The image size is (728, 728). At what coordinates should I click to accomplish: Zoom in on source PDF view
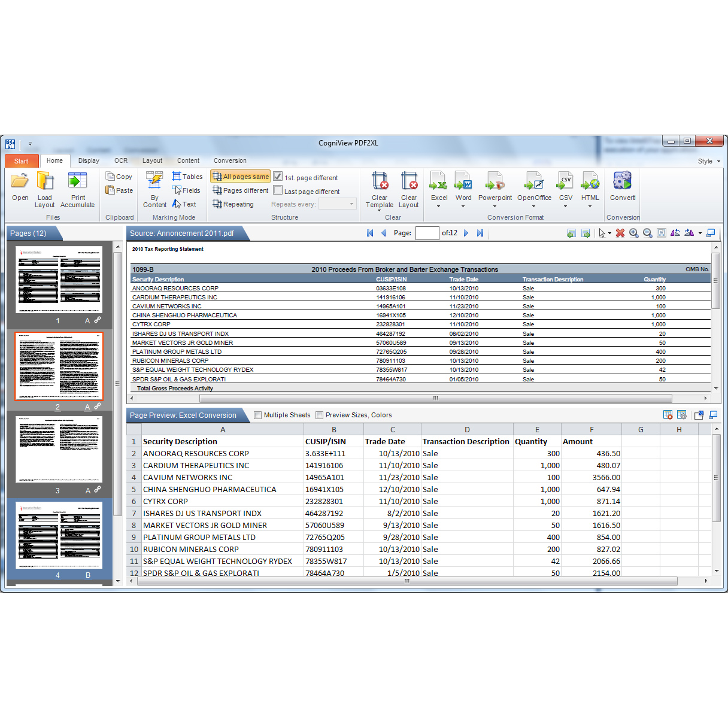coord(634,233)
